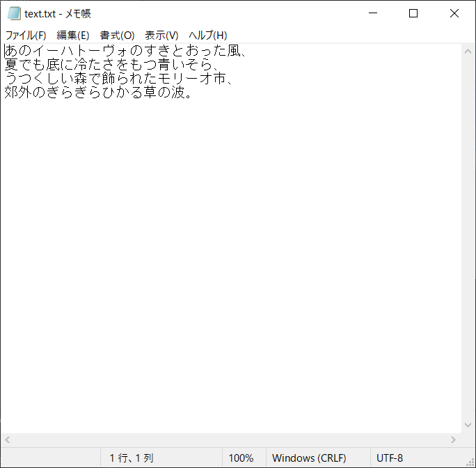The height and width of the screenshot is (468, 476).
Task: Click horizontal scrollbar right arrow
Action: [x=453, y=439]
